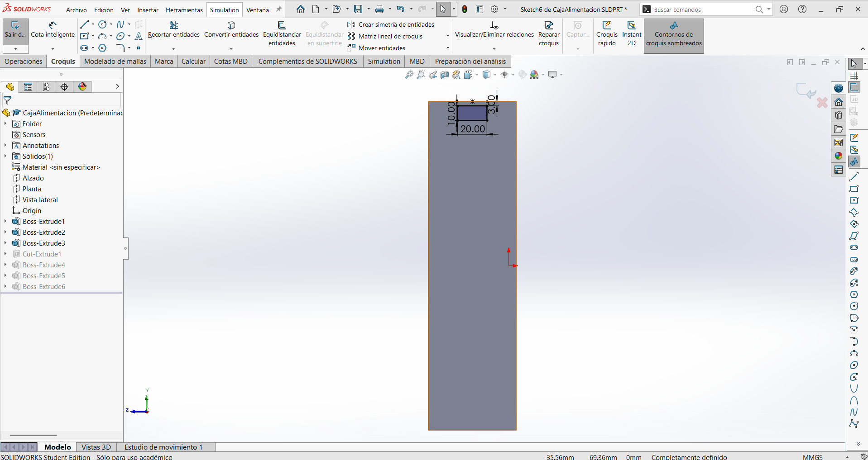Click in the Buscar comandos search field
Viewport: 868px width, 460px height.
point(703,9)
